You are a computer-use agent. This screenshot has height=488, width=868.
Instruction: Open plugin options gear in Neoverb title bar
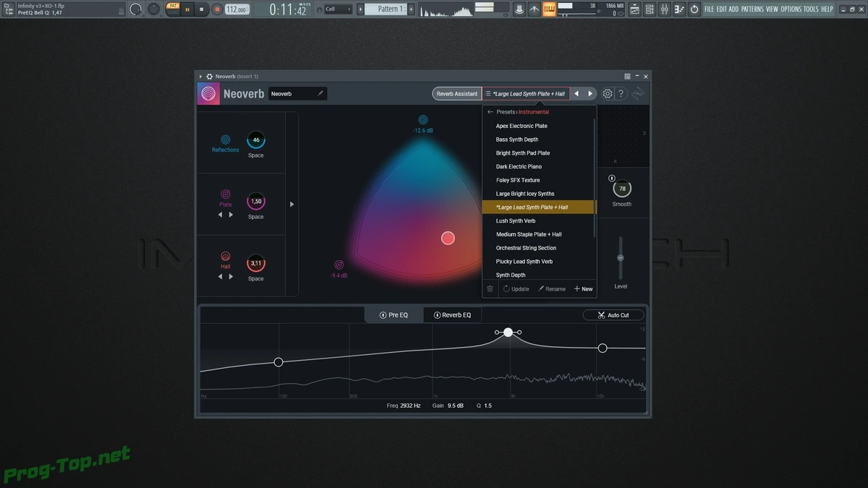(209, 76)
